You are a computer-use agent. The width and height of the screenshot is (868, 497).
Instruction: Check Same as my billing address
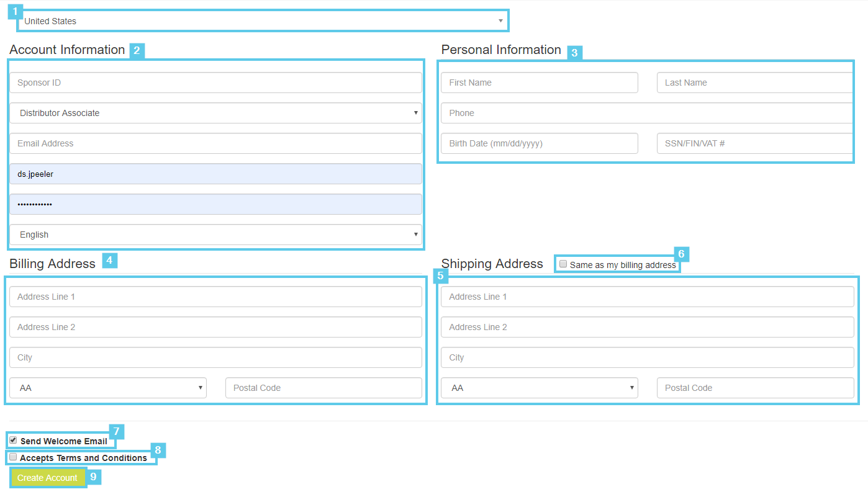point(563,264)
